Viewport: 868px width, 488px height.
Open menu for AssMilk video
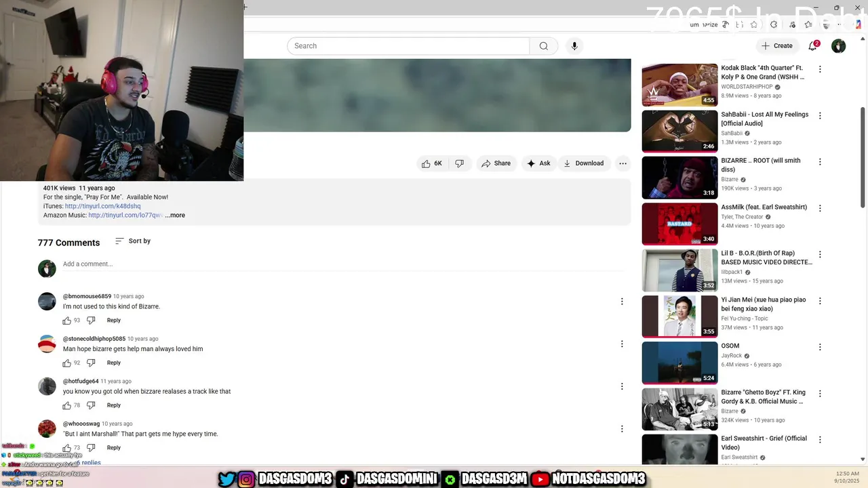click(820, 208)
